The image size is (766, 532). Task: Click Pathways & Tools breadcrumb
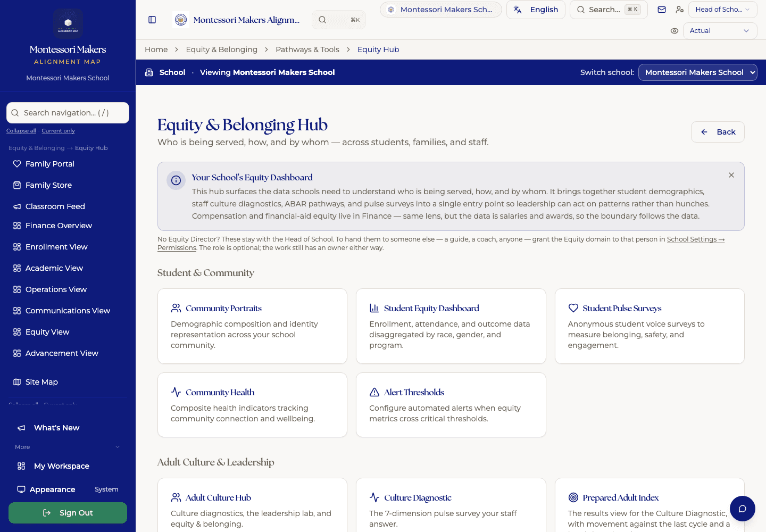click(x=307, y=49)
